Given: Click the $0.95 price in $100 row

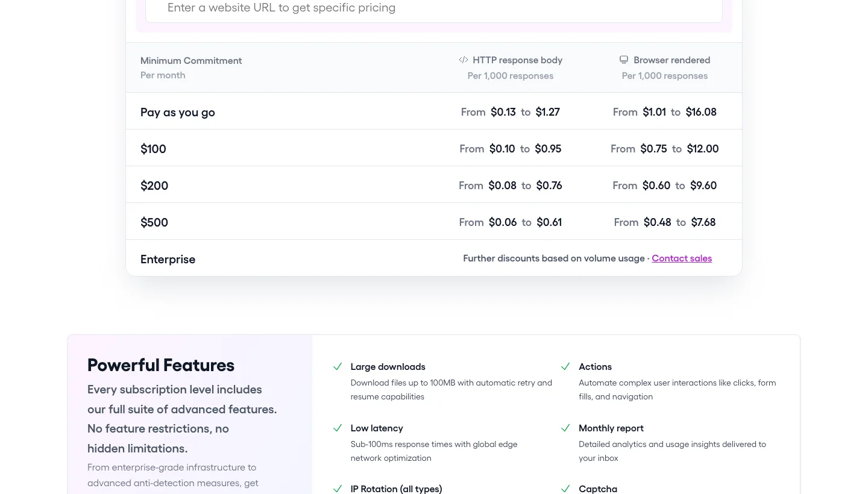Looking at the screenshot, I should pyautogui.click(x=549, y=149).
